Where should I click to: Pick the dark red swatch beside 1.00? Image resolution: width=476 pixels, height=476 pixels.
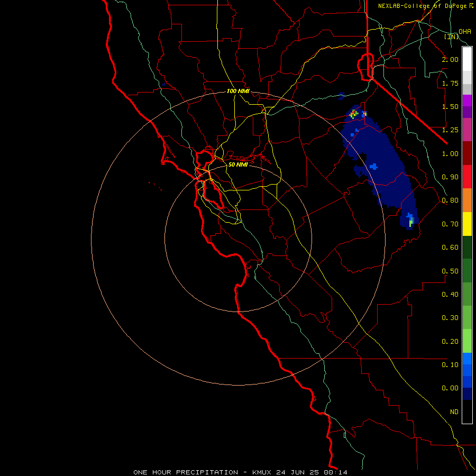click(467, 153)
